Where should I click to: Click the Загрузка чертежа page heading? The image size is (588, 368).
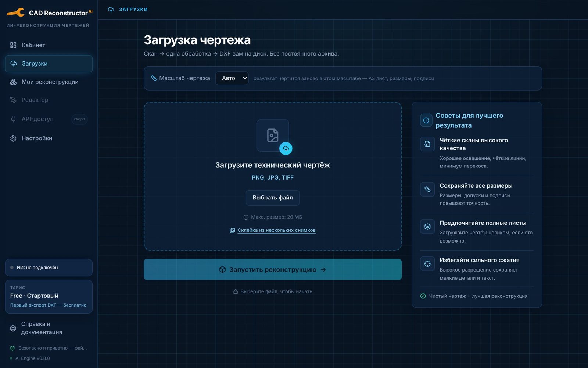[197, 40]
